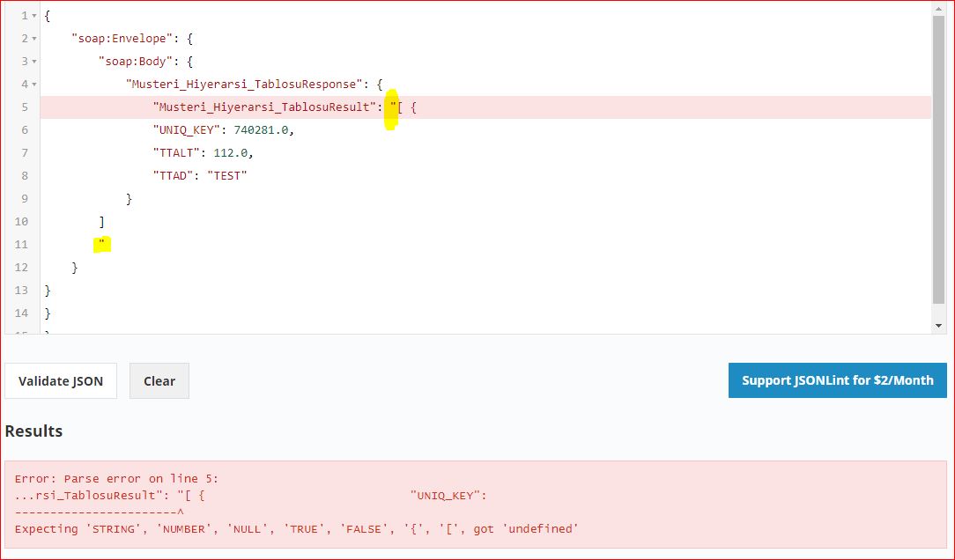Screen dimensions: 955x560
Task: Fold the "Musteri_Hiyerarsi_TablosuResponse" block arrow
Action: pos(34,85)
